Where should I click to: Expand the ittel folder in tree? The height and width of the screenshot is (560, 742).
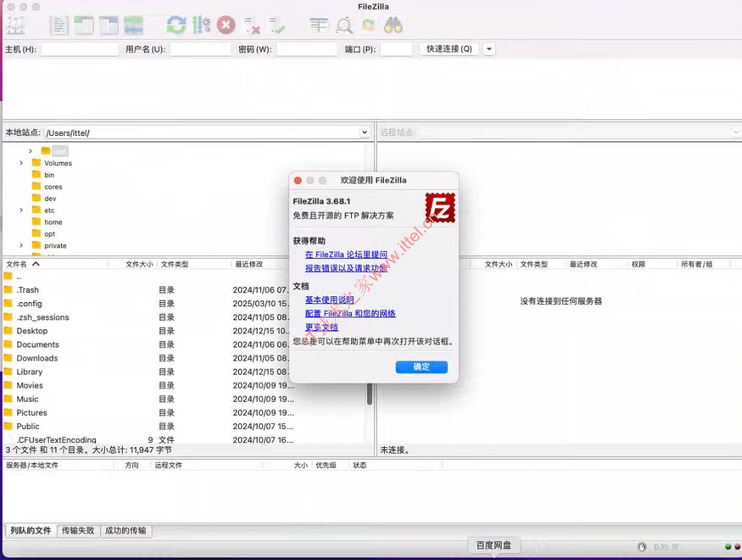pyautogui.click(x=30, y=151)
